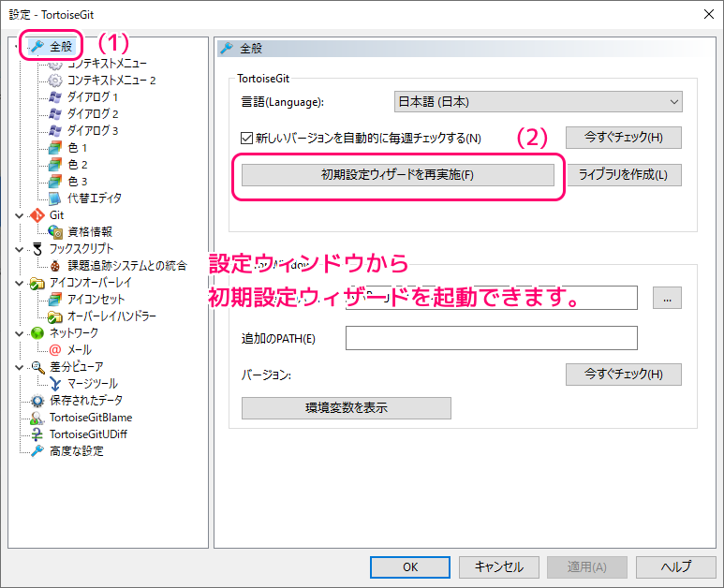724x588 pixels.
Task: Click the メール at-sign icon
Action: tap(55, 350)
